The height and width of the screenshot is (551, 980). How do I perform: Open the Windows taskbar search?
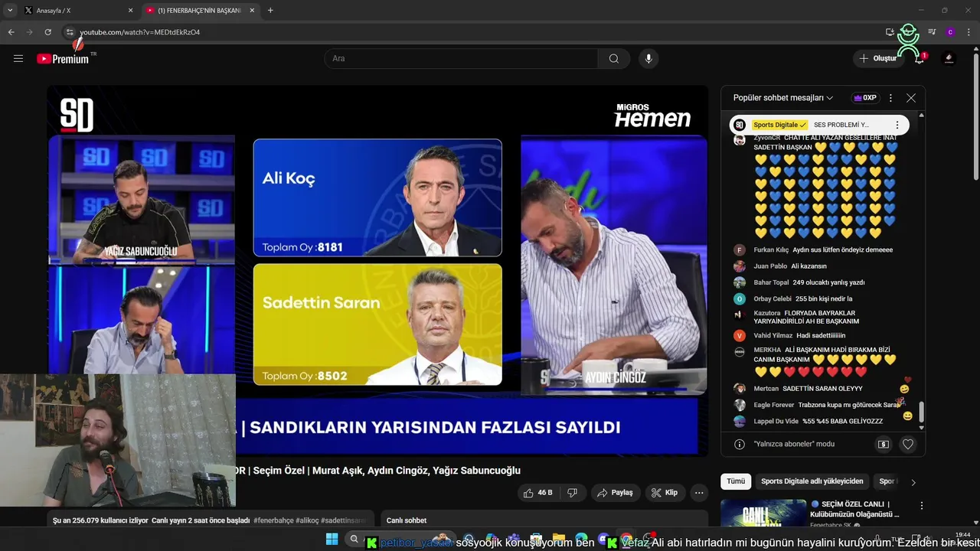coord(354,540)
